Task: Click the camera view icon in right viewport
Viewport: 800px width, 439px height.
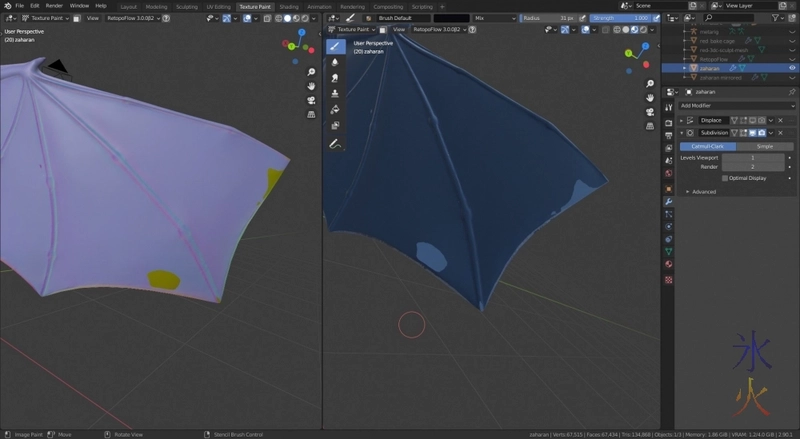Action: pos(651,110)
